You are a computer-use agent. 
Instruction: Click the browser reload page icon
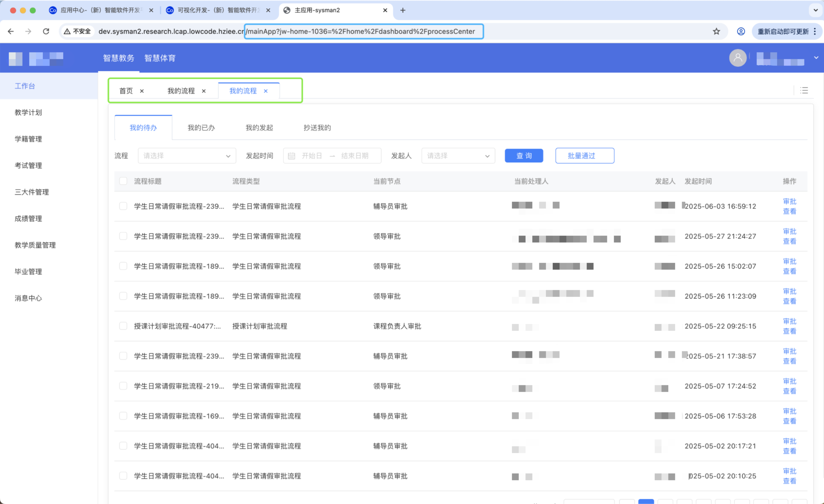pos(46,31)
